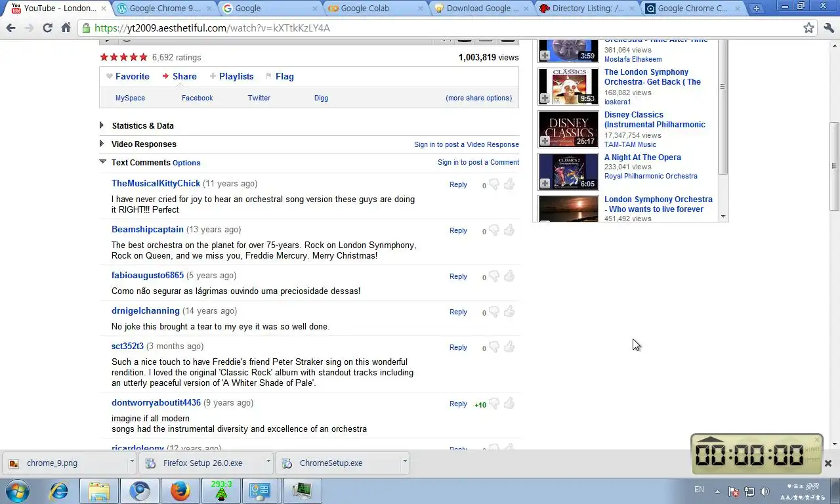The height and width of the screenshot is (504, 840).
Task: Open Firefox Setup 26.0.exe download menu arrow
Action: (x=268, y=462)
